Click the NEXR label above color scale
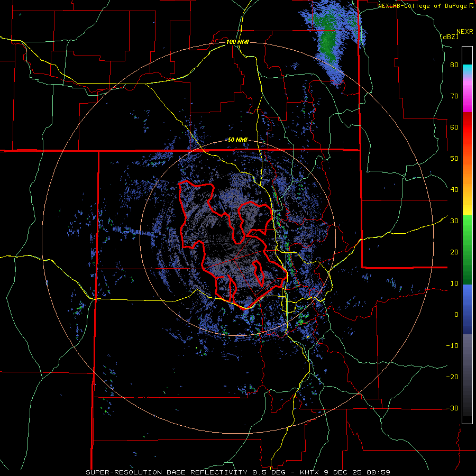The width and height of the screenshot is (476, 476). pos(464,32)
